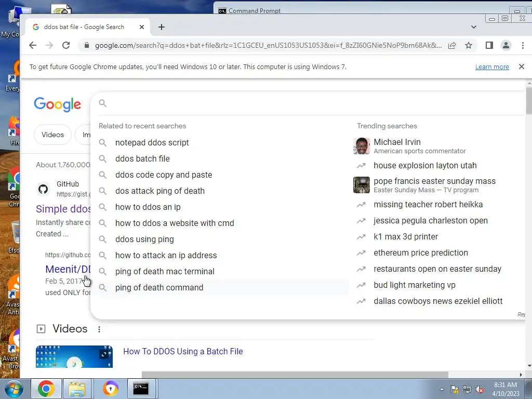Click Michael Irvin's portrait thumbnail
Screen dimensions: 532x399
tap(362, 146)
